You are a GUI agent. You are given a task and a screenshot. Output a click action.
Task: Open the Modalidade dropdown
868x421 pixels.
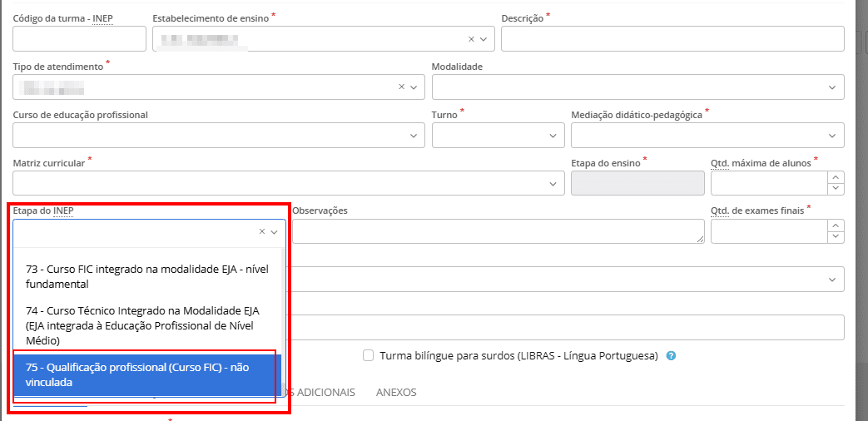click(x=832, y=87)
